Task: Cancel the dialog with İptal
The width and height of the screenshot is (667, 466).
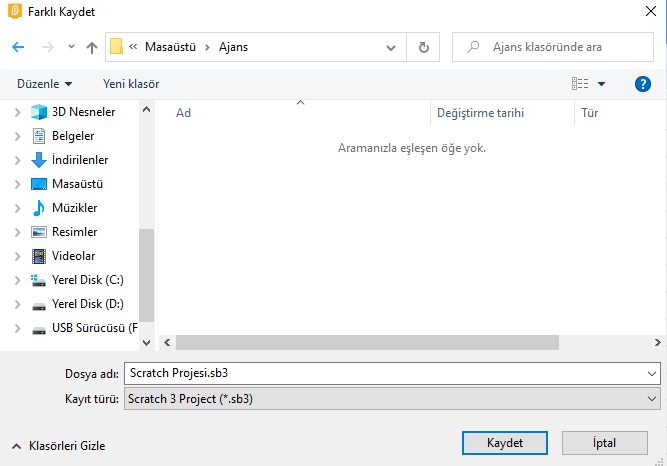Action: (x=604, y=443)
